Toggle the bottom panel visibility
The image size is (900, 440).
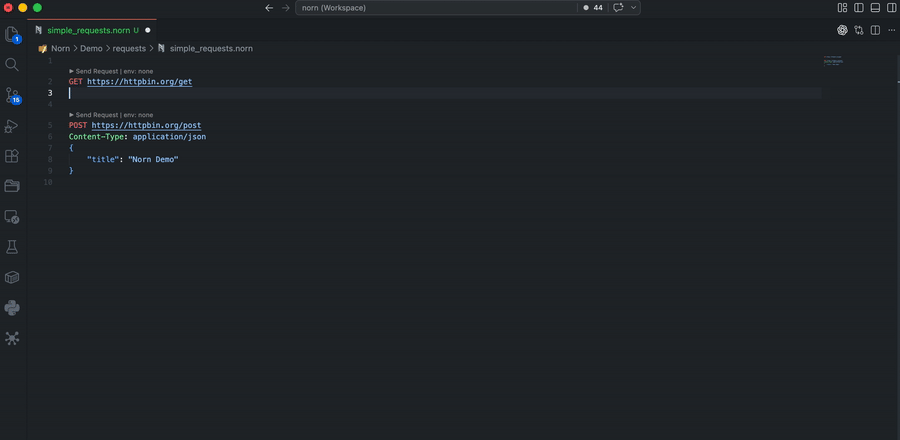(x=875, y=8)
